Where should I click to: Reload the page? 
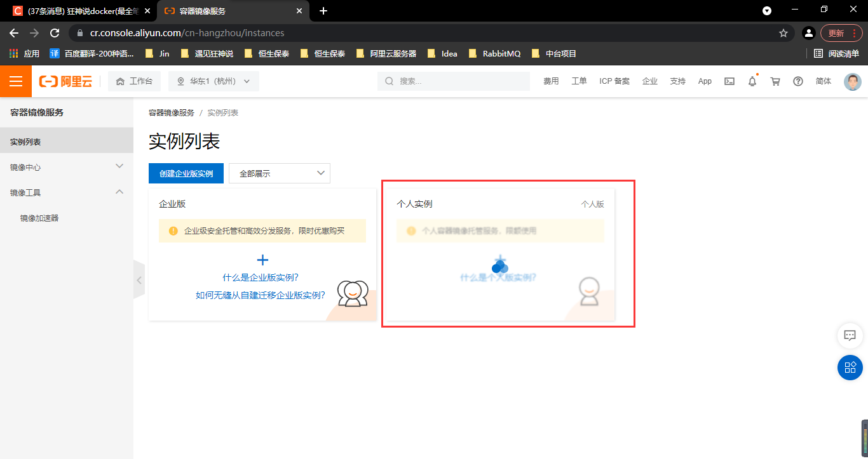pyautogui.click(x=55, y=33)
